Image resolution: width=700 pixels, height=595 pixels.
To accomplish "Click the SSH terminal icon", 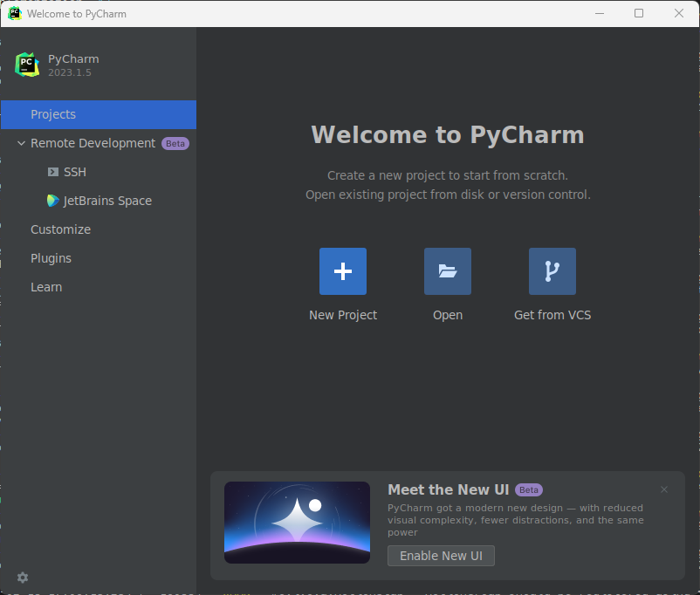I will click(53, 172).
